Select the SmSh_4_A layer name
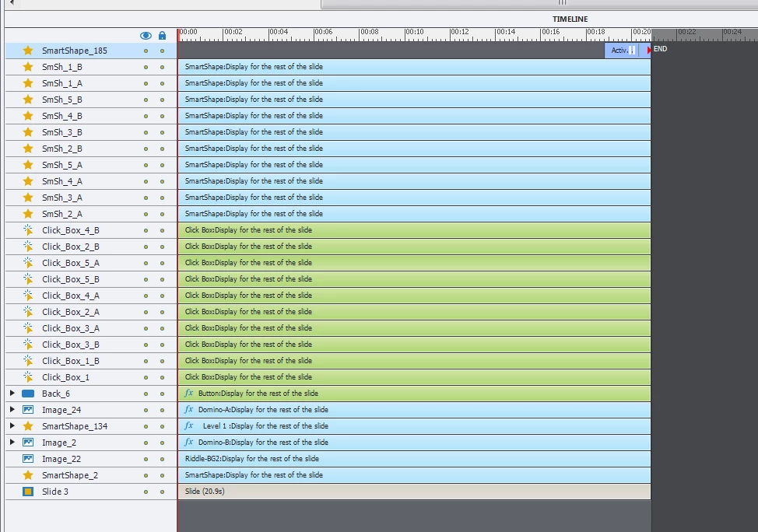The image size is (758, 532). click(62, 181)
